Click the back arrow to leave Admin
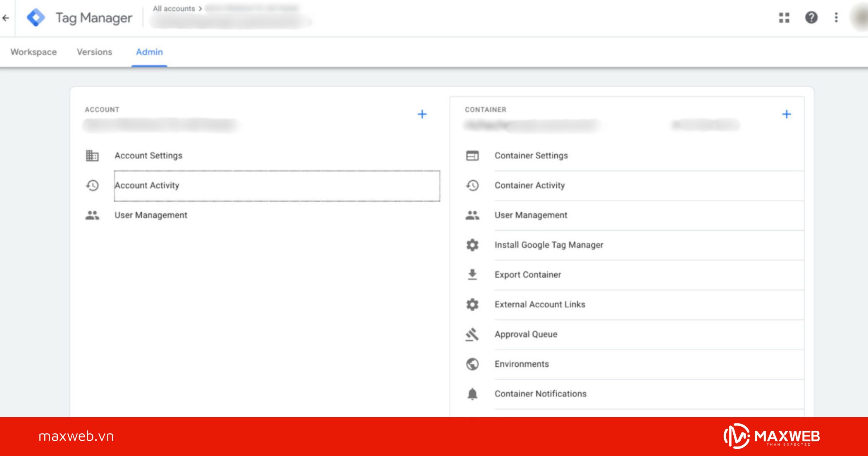This screenshot has width=868, height=456. click(6, 18)
